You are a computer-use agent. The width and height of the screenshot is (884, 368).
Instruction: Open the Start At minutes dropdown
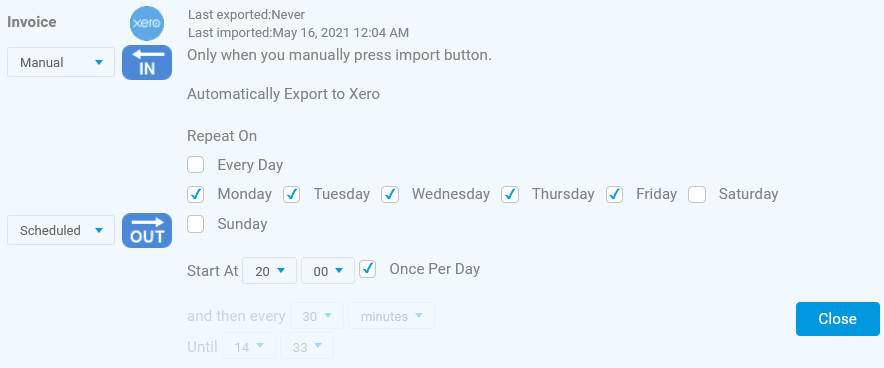click(x=328, y=271)
